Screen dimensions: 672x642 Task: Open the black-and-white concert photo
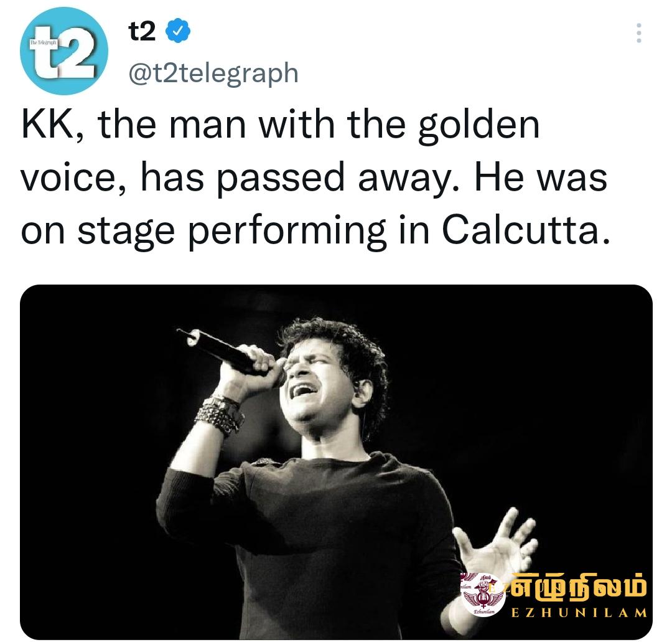336,462
